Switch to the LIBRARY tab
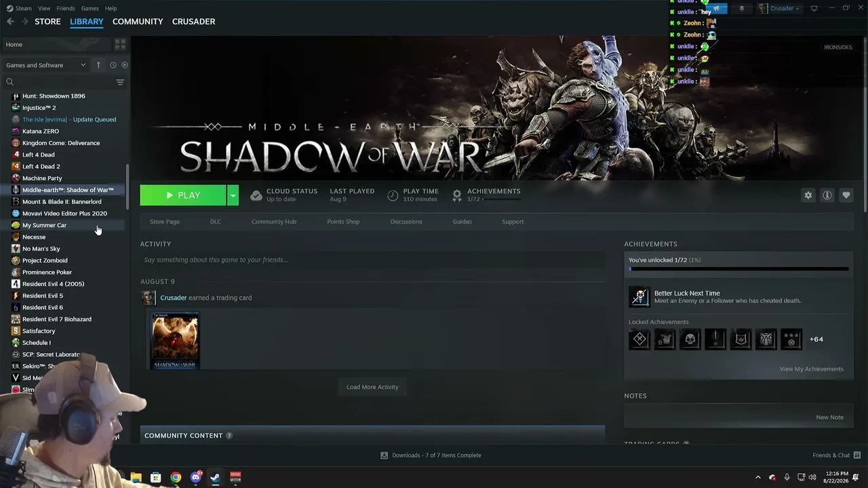The height and width of the screenshot is (488, 868). coord(87,22)
